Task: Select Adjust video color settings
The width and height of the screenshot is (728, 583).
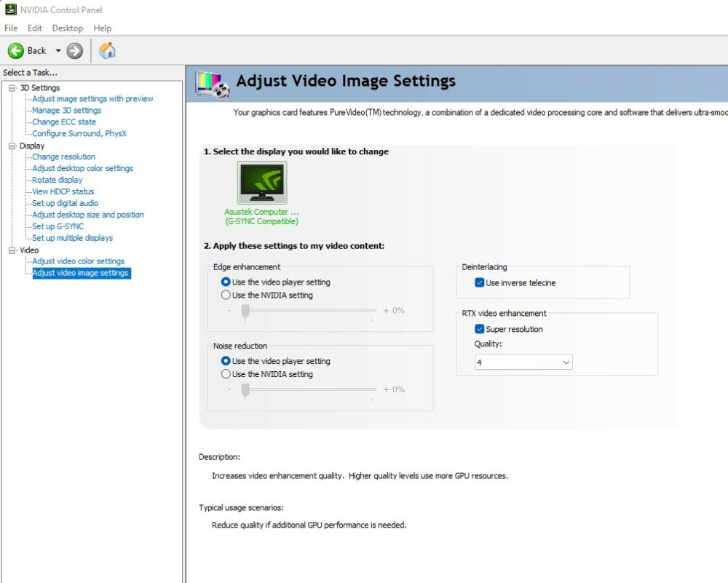Action: coord(78,261)
